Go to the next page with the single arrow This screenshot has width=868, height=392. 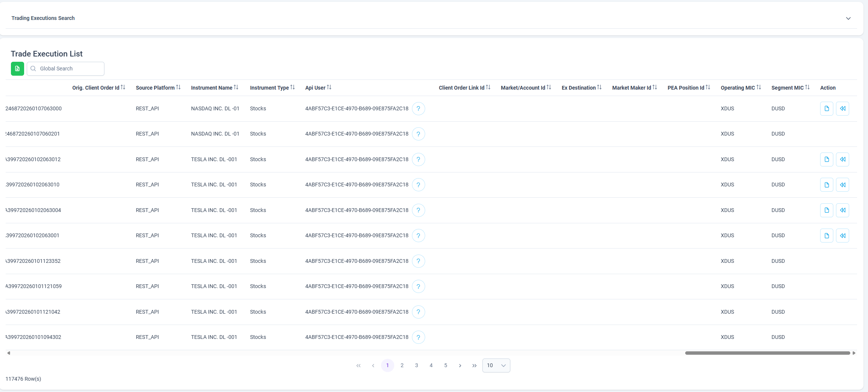coord(460,366)
